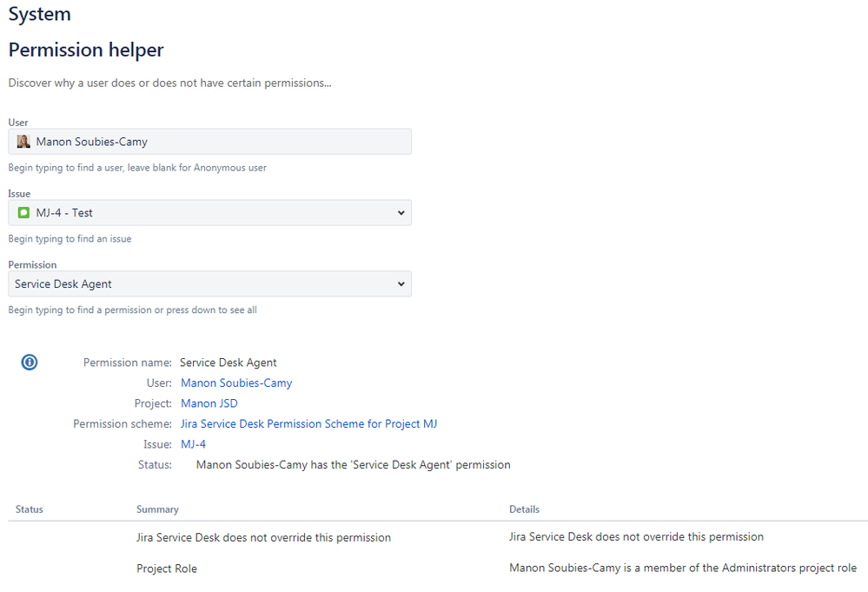Click the Service Desk Agent permission name text
Screen dimensions: 868x592
pyautogui.click(x=228, y=363)
